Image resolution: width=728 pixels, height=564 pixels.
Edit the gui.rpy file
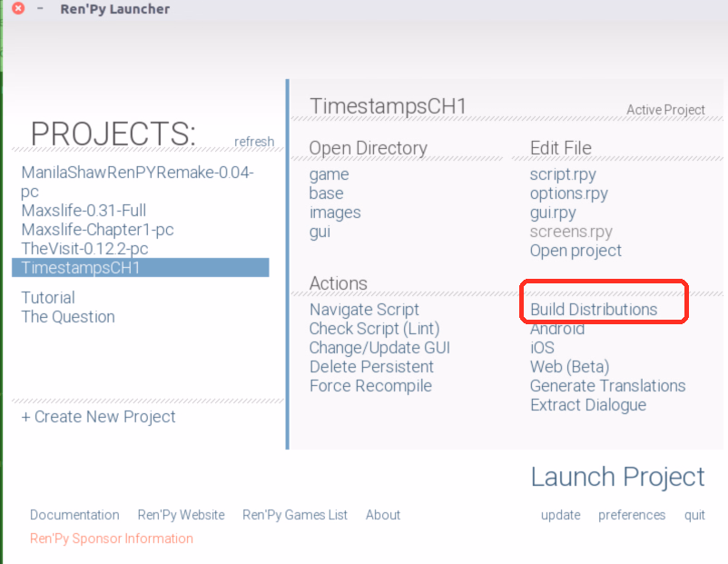pos(553,213)
